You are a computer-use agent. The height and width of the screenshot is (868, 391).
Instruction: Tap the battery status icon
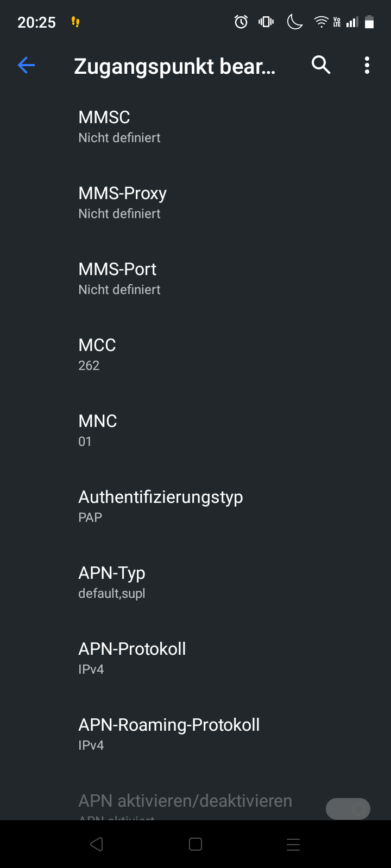(369, 22)
